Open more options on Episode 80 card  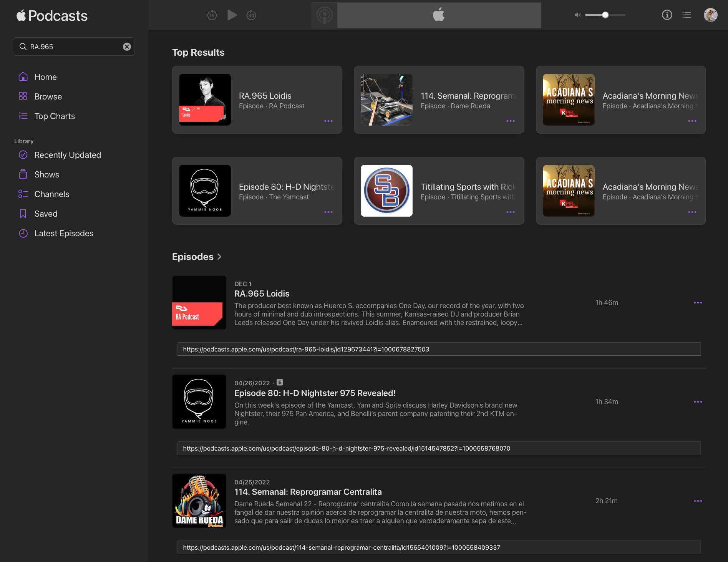coord(328,212)
